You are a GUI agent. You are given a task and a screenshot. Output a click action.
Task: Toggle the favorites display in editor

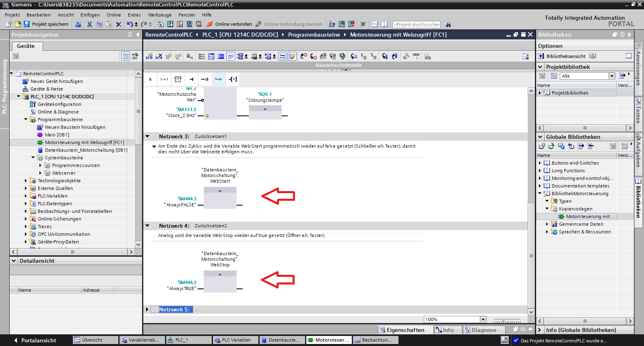[292, 56]
